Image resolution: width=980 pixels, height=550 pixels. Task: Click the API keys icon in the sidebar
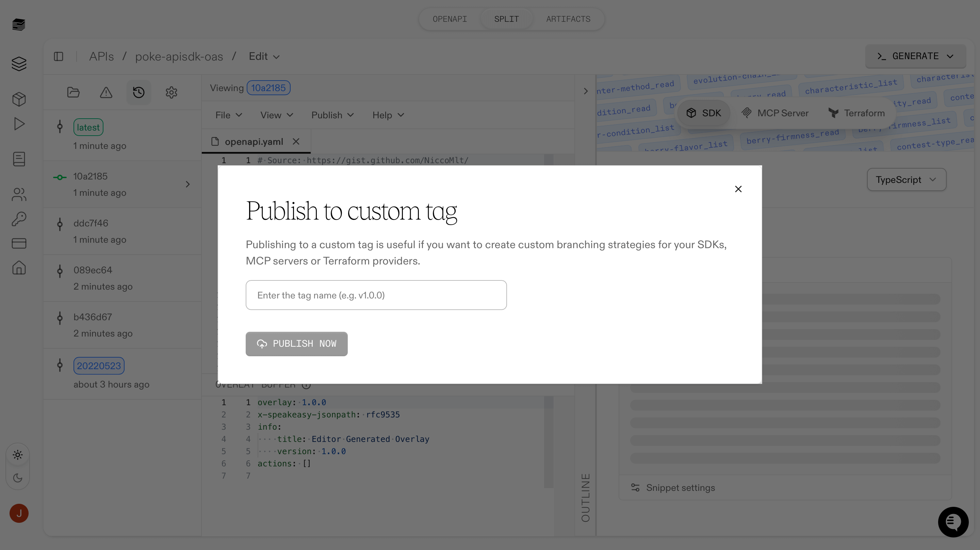[x=19, y=219]
